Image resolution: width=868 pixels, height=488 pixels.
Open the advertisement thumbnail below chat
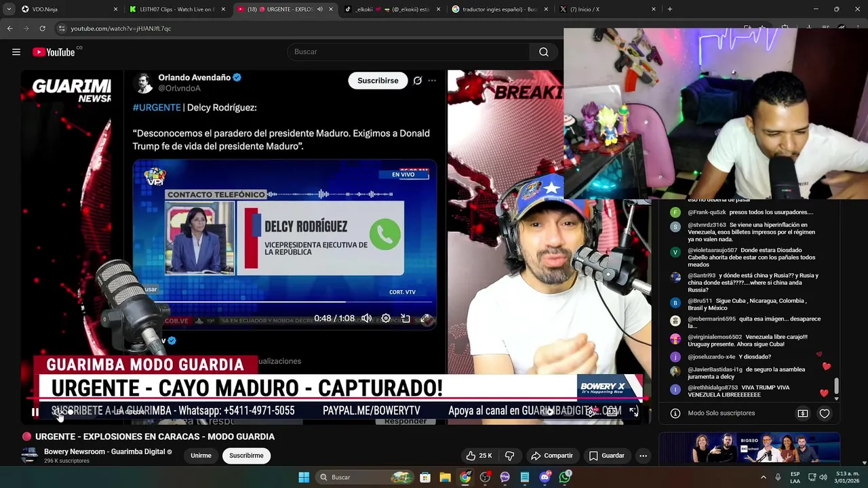[x=749, y=449]
